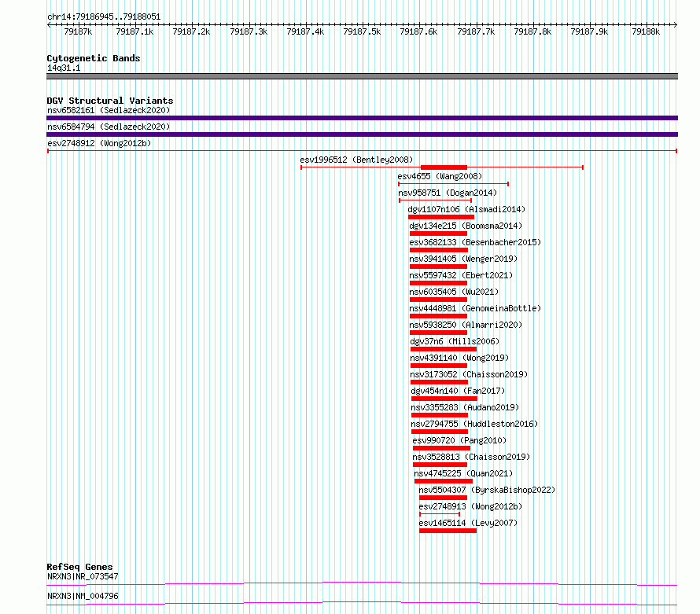Image resolution: width=700 pixels, height=614 pixels.
Task: Click the red bar under dgv1107n106 (Alsmadi2014)
Action: coord(441,217)
